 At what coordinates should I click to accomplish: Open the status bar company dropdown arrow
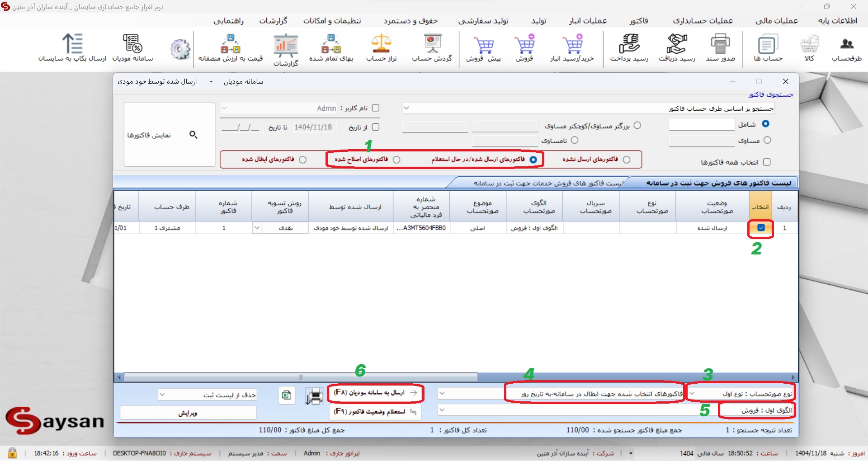[631, 453]
